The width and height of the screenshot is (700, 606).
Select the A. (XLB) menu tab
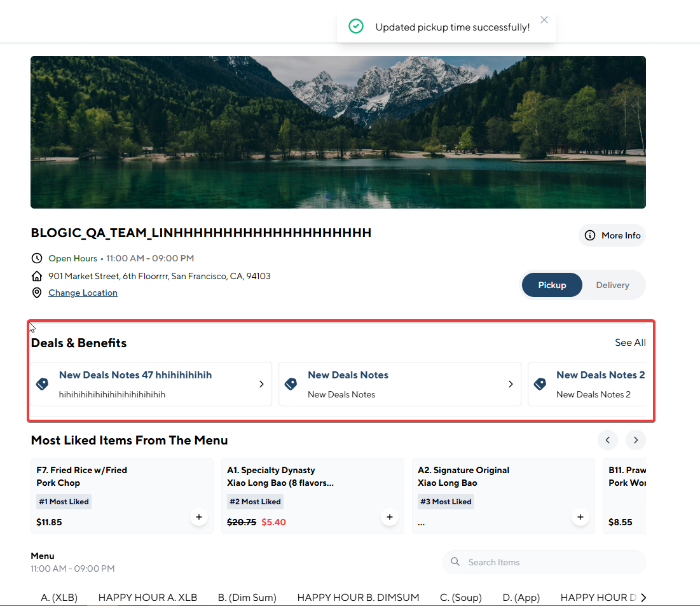coord(59,597)
